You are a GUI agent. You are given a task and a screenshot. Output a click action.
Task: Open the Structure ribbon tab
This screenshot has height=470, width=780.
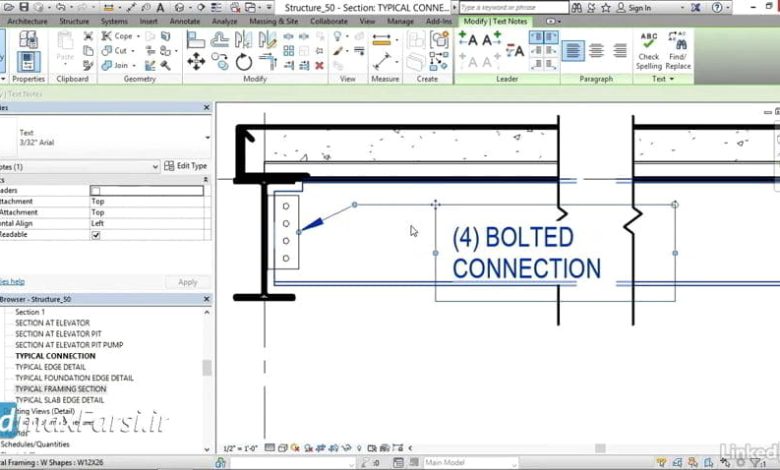[x=74, y=21]
